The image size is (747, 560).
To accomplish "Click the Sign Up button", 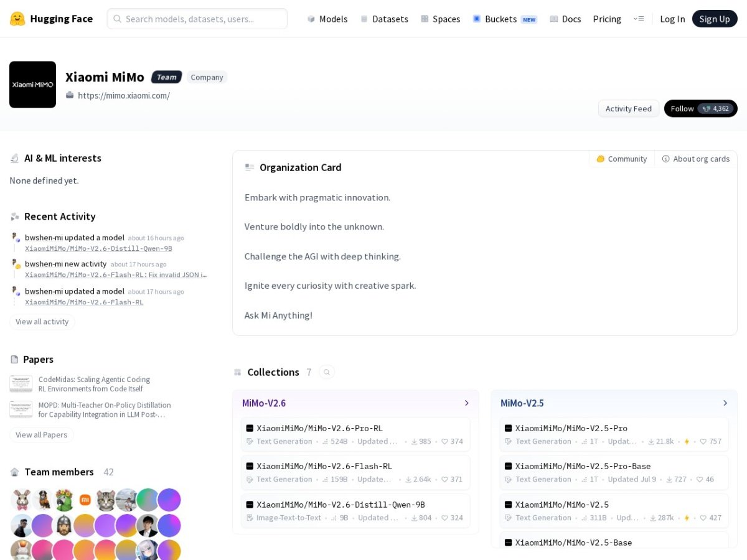I will (715, 19).
